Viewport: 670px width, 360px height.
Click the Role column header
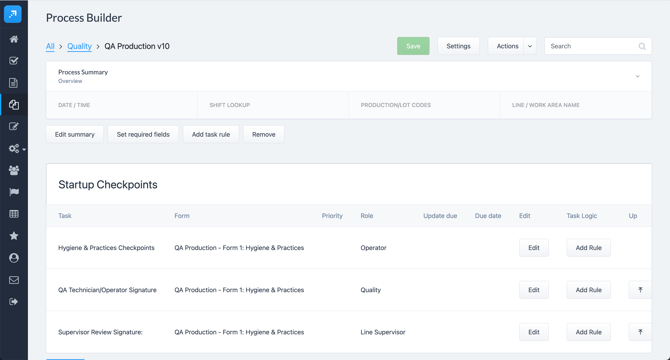[x=367, y=216]
